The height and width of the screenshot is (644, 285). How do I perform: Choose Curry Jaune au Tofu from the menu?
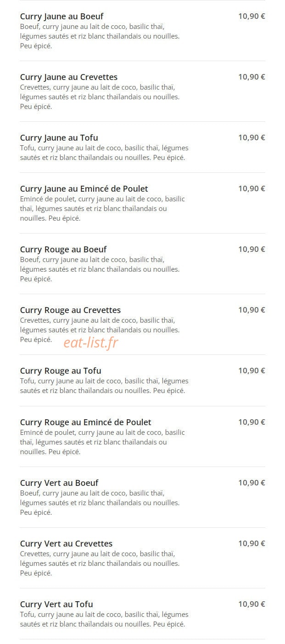[x=59, y=138]
